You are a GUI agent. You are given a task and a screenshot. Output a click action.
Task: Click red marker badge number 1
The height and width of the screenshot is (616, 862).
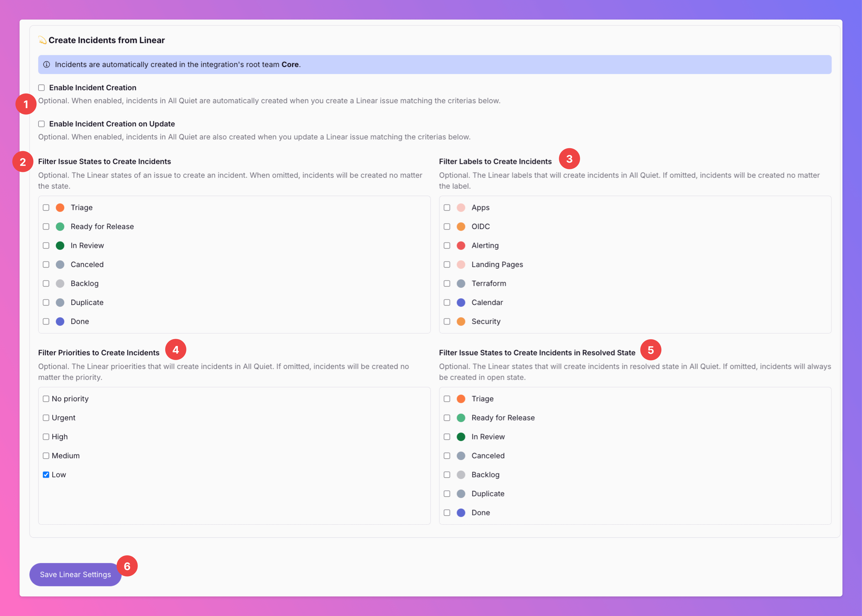pos(26,104)
